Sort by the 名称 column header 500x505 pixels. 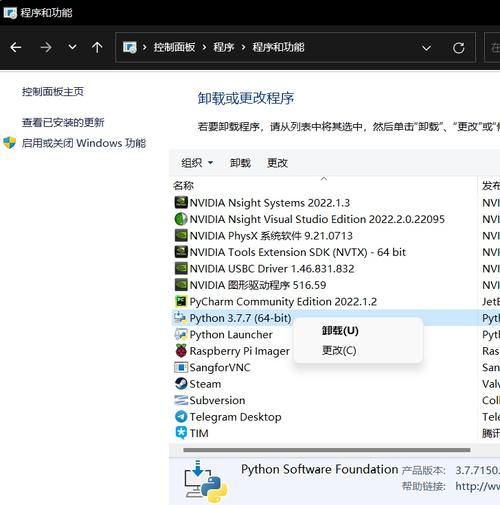(x=183, y=185)
